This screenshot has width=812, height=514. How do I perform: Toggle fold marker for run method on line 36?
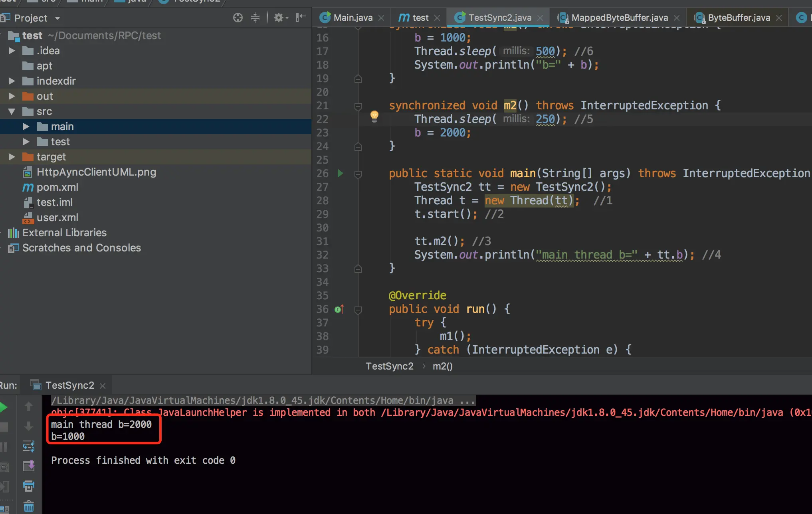coord(358,310)
